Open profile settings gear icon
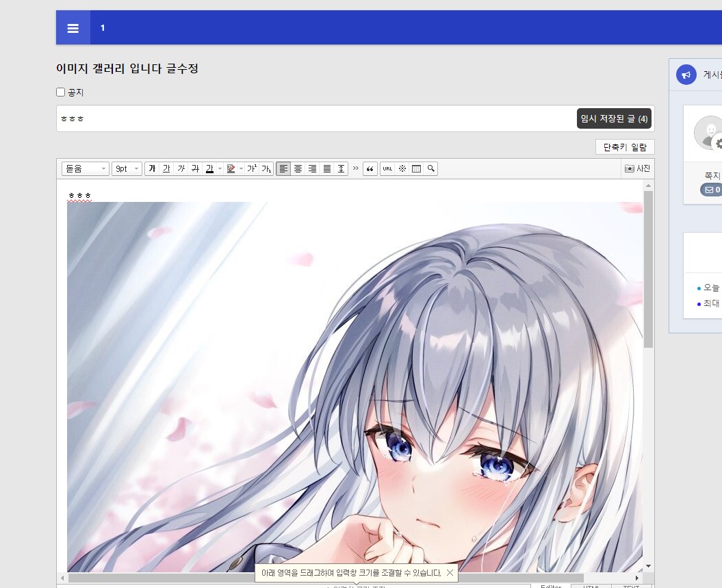 718,144
